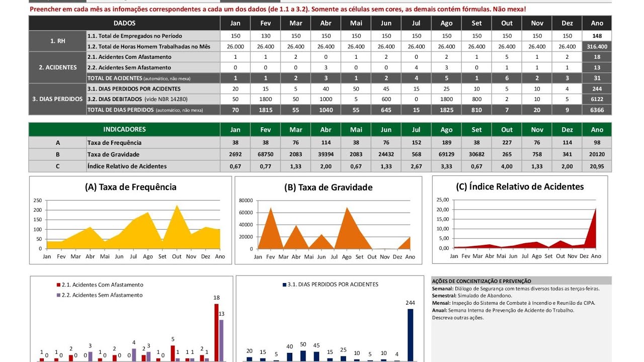Click the '1.1. Total de Empregados no Período' row label
644x362 pixels.
coord(153,36)
